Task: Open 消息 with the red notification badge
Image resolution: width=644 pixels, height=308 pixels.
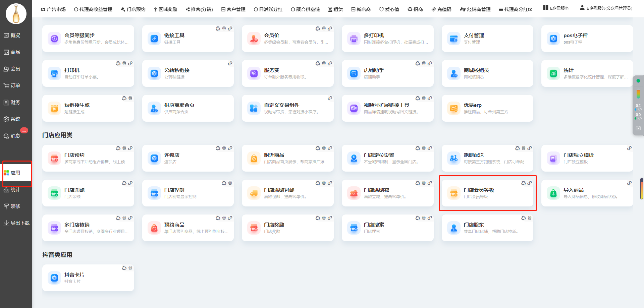Action: [x=12, y=136]
